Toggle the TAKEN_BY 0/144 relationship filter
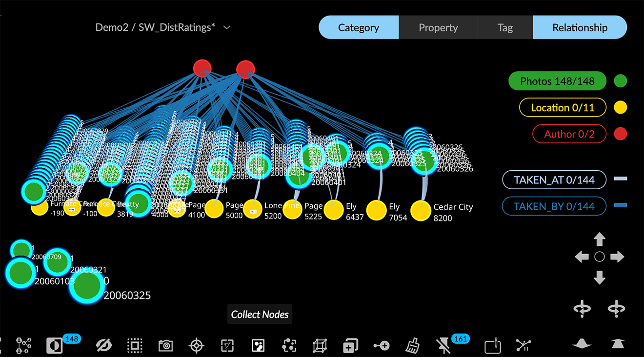The height and width of the screenshot is (357, 644). 554,206
